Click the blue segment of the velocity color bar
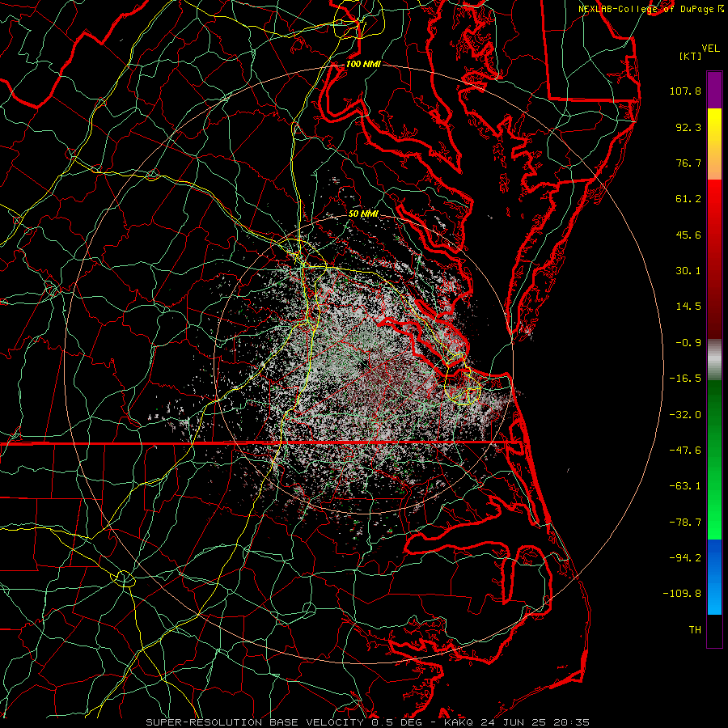The height and width of the screenshot is (728, 728). 714,577
